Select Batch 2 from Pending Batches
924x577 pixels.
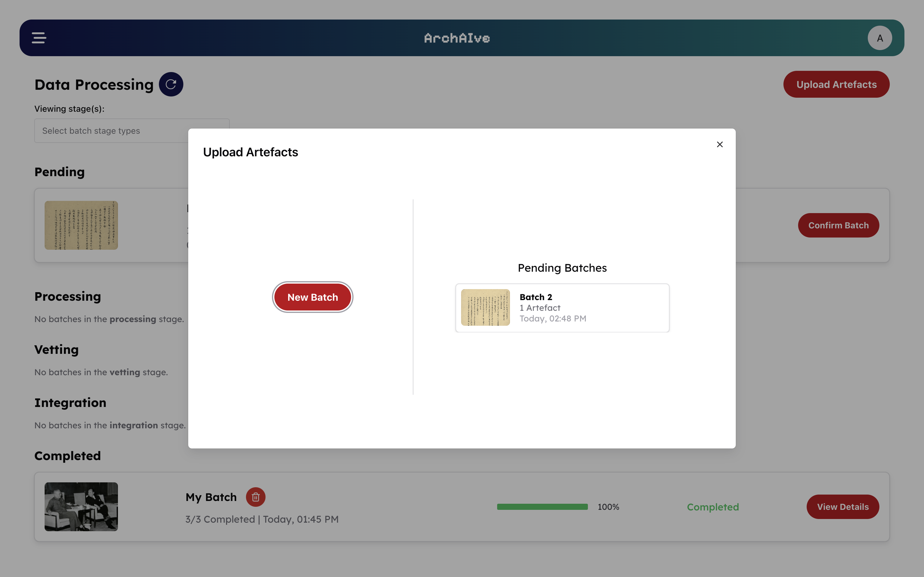click(x=562, y=308)
